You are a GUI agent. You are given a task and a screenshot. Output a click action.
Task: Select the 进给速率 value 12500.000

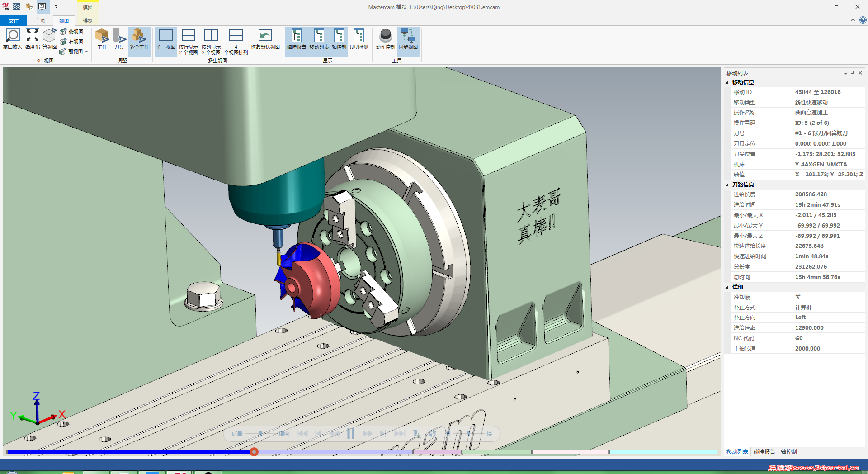809,328
